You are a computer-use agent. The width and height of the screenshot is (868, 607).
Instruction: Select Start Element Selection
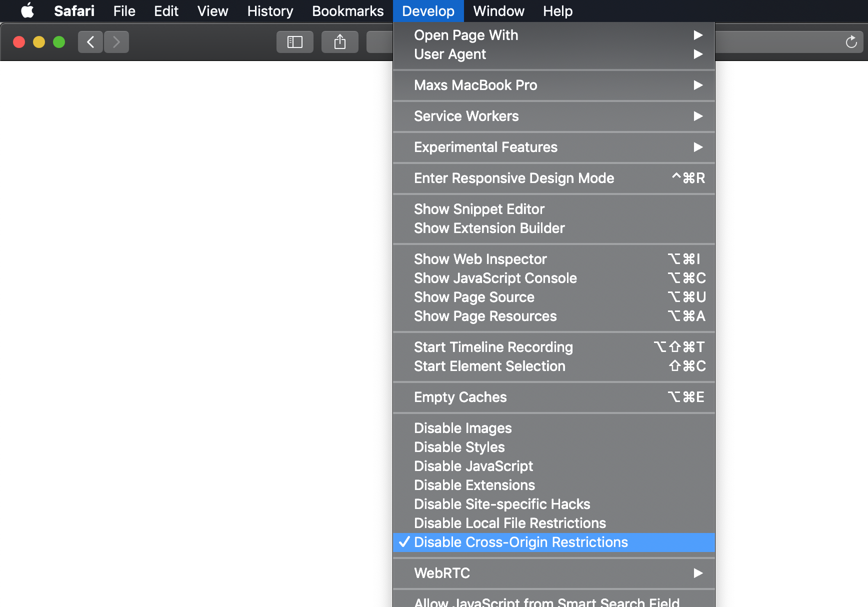(x=554, y=366)
